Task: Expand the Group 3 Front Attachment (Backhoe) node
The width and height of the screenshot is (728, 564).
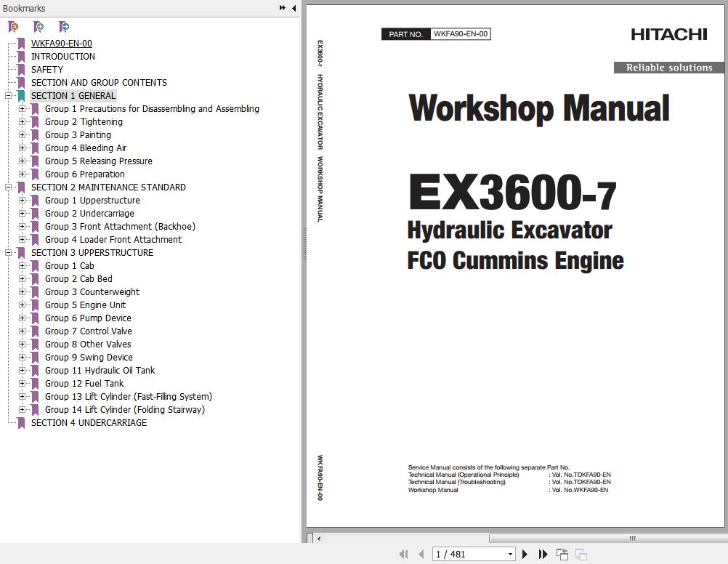Action: click(x=22, y=226)
